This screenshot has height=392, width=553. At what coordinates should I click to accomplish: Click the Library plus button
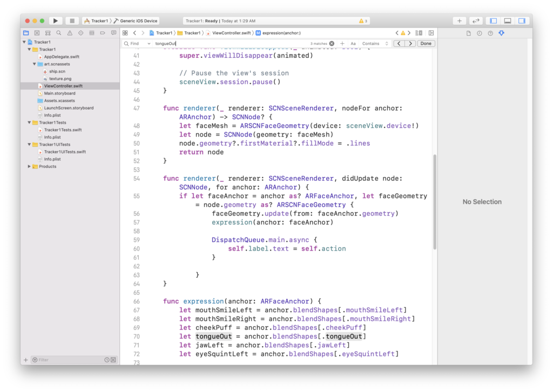pos(459,21)
